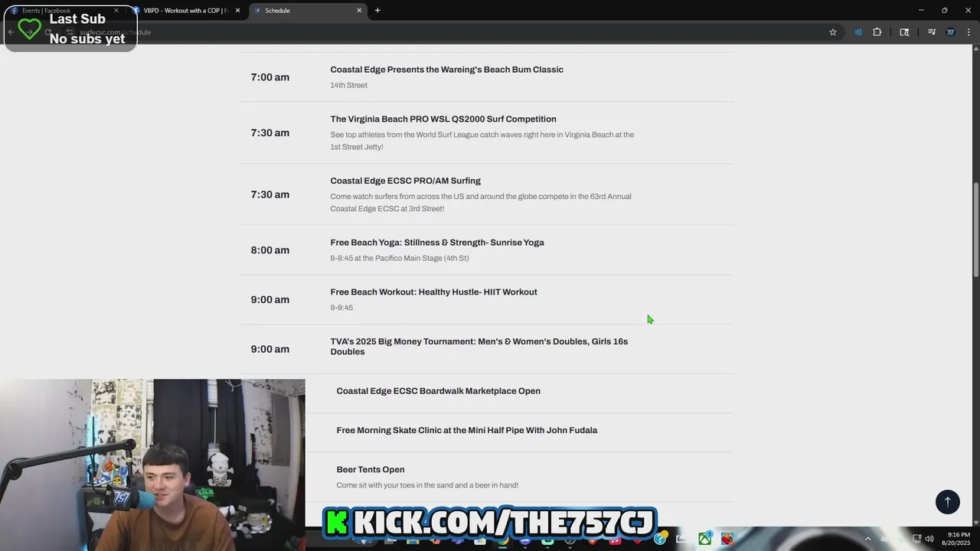Image resolution: width=980 pixels, height=551 pixels.
Task: Open the Beer Tents Open event
Action: coord(371,470)
